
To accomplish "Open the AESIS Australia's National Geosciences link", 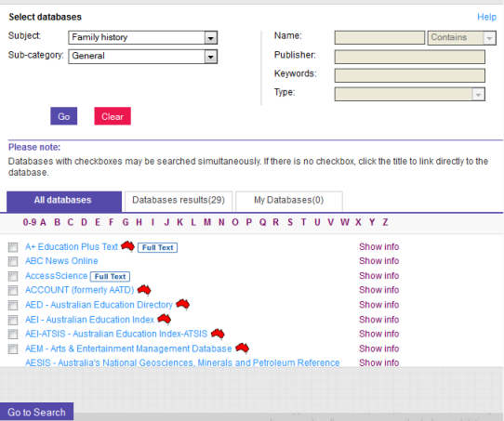I will (x=182, y=362).
